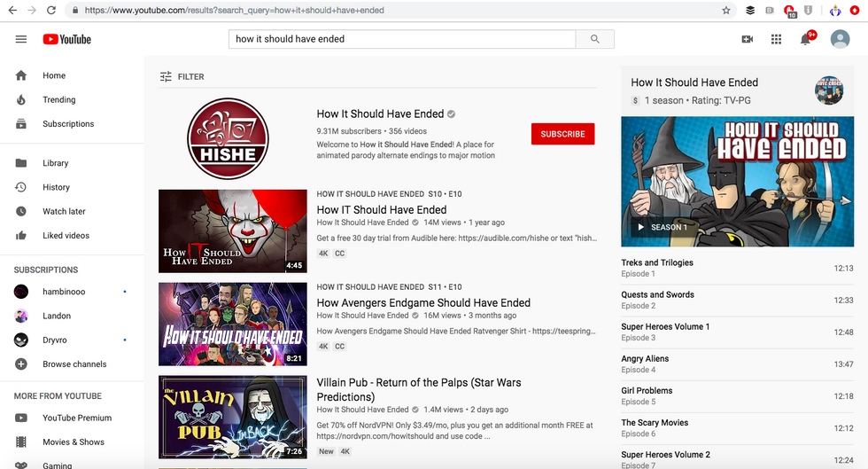Open the Villain Pub video thumbnail
The height and width of the screenshot is (469, 868).
232,417
